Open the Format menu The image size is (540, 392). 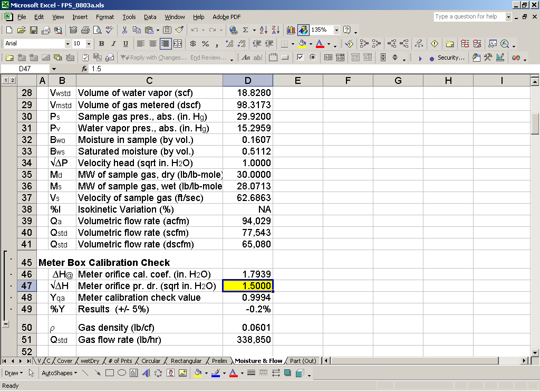point(105,17)
